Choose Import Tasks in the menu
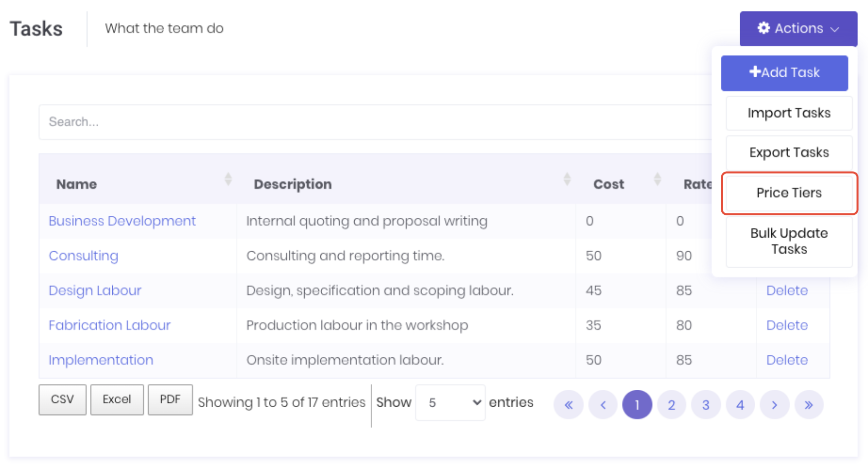The width and height of the screenshot is (868, 468). click(789, 113)
